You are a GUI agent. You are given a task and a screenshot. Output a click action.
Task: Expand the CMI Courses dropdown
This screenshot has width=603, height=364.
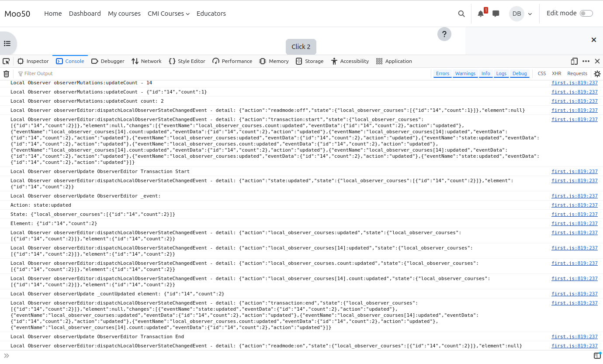[169, 14]
